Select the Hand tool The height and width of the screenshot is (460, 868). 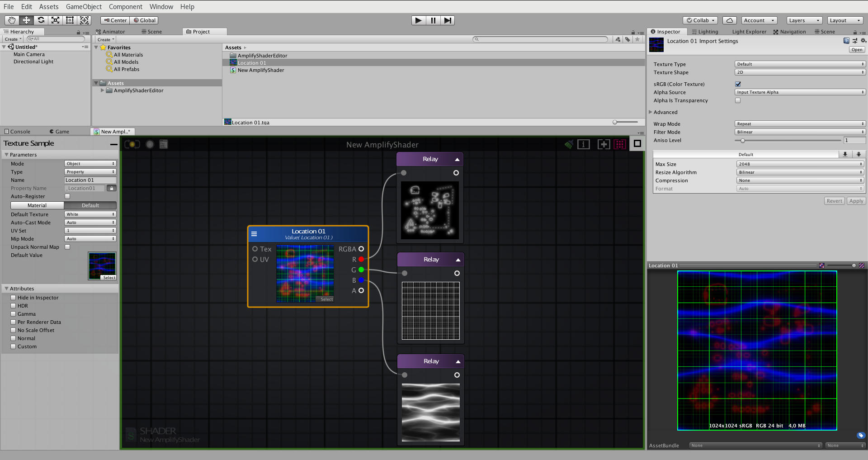point(12,20)
